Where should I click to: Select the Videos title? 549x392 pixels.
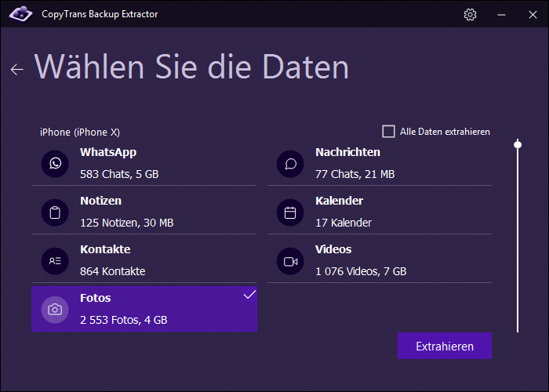[333, 249]
